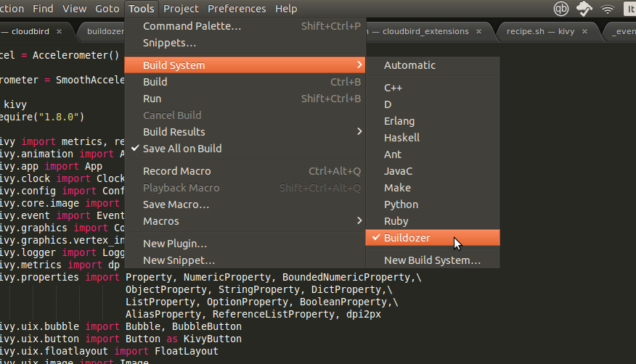This screenshot has height=364, width=636.
Task: Close the cloudbird_extensions tab
Action: point(478,31)
